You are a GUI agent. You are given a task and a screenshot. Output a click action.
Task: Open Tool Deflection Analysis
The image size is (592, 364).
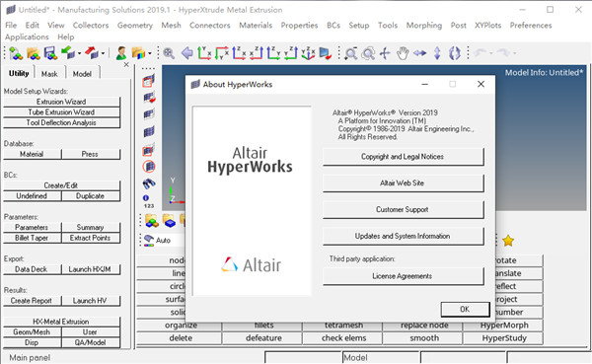point(61,122)
